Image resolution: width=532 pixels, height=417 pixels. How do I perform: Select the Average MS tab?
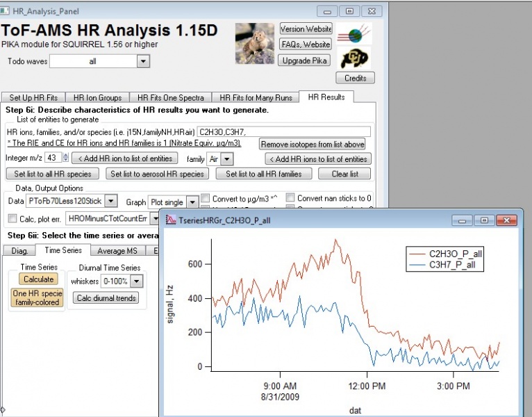point(117,250)
